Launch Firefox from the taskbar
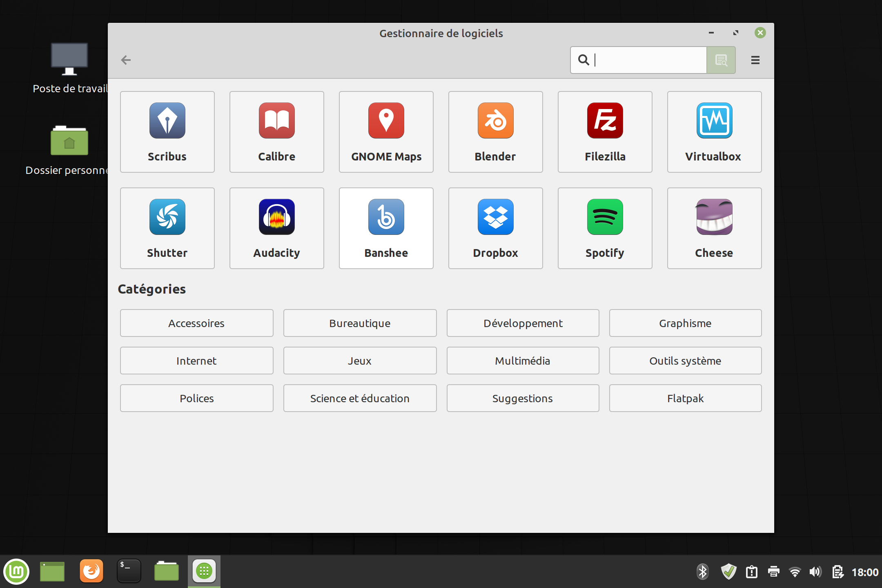 click(x=91, y=571)
